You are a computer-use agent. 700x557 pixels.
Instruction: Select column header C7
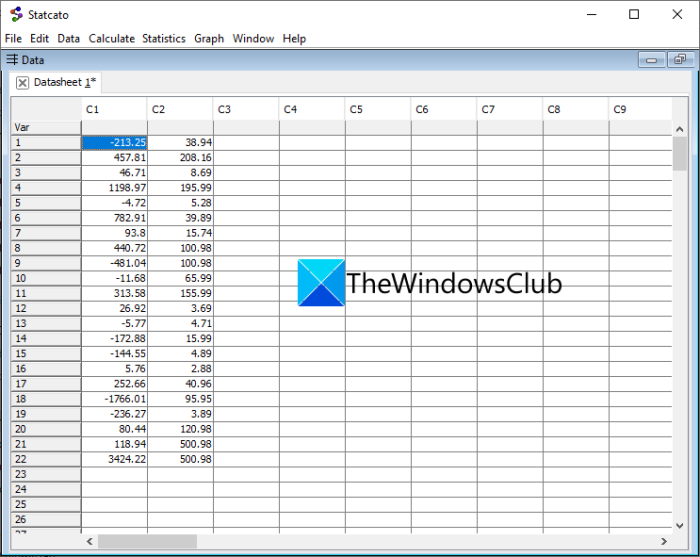pos(510,109)
